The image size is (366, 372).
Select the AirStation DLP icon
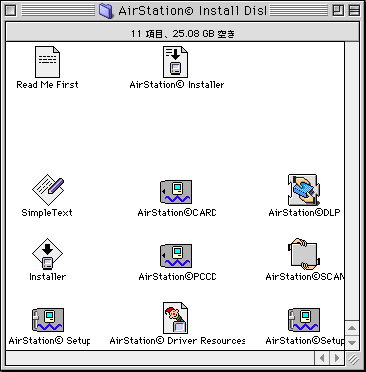304,190
